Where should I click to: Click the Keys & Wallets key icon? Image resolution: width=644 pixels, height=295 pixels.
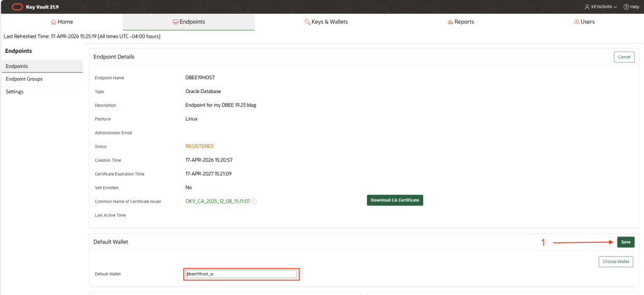pos(307,22)
